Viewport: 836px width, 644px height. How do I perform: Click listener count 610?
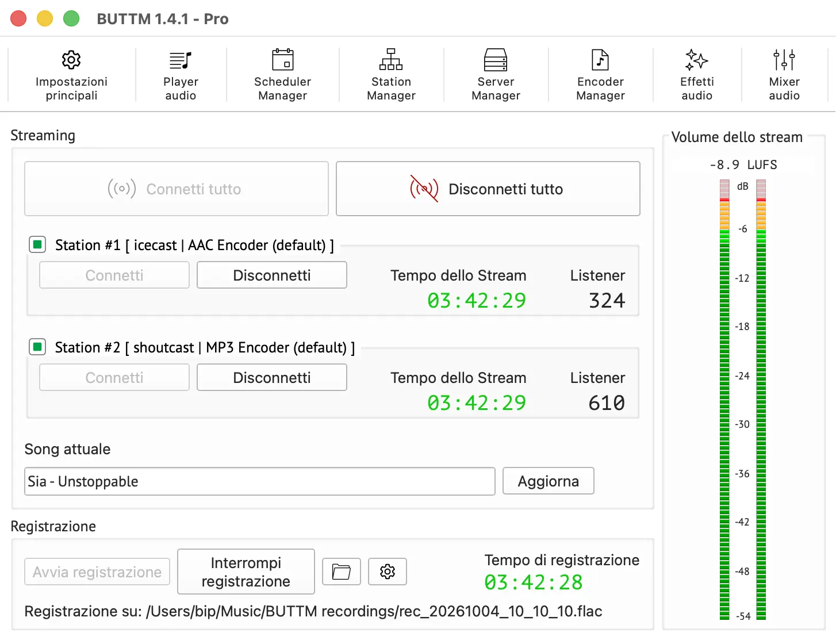(607, 402)
